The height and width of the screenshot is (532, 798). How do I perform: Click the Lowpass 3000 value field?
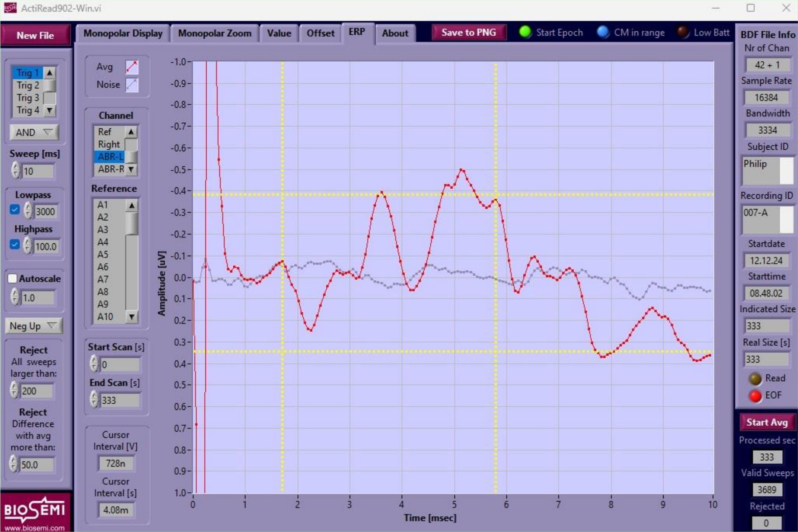(46, 212)
